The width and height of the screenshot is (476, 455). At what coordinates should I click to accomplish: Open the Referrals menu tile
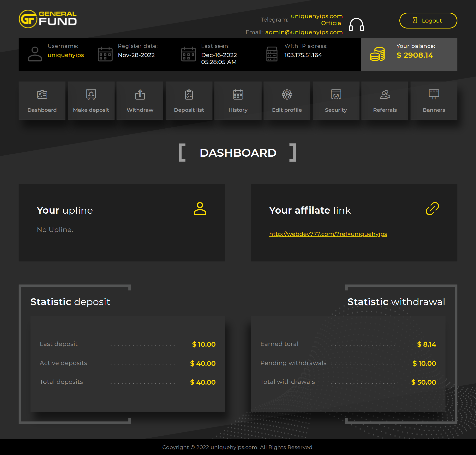point(385,101)
